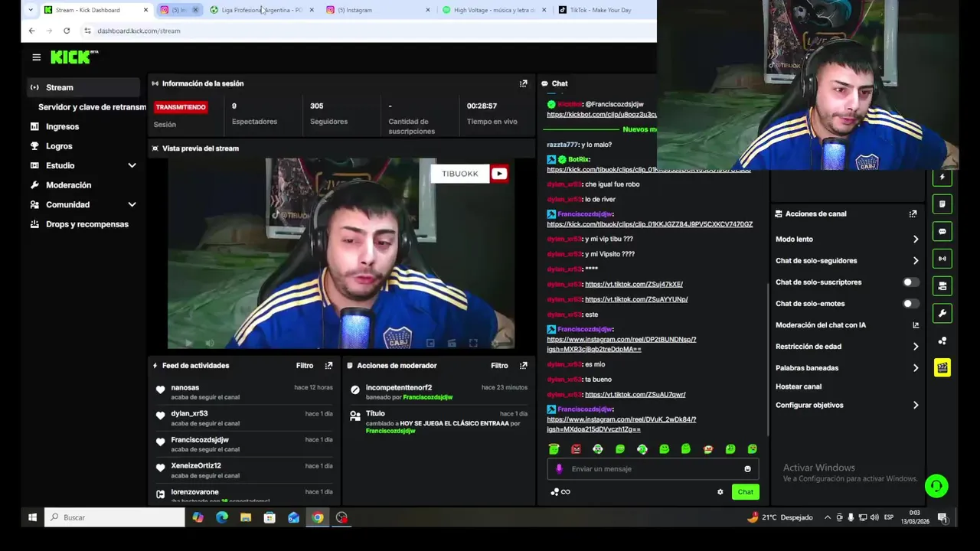Click the TIBUOKK button on stream preview

tap(460, 174)
